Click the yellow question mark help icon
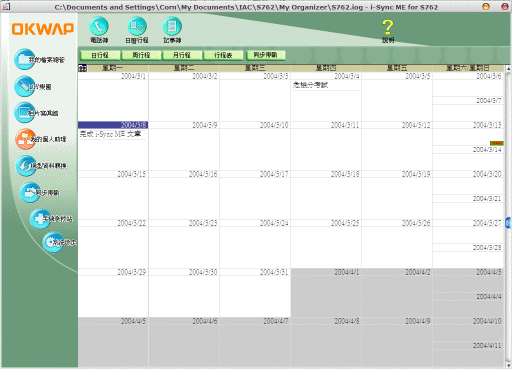Viewport: 512px width, 369px height. [x=388, y=27]
